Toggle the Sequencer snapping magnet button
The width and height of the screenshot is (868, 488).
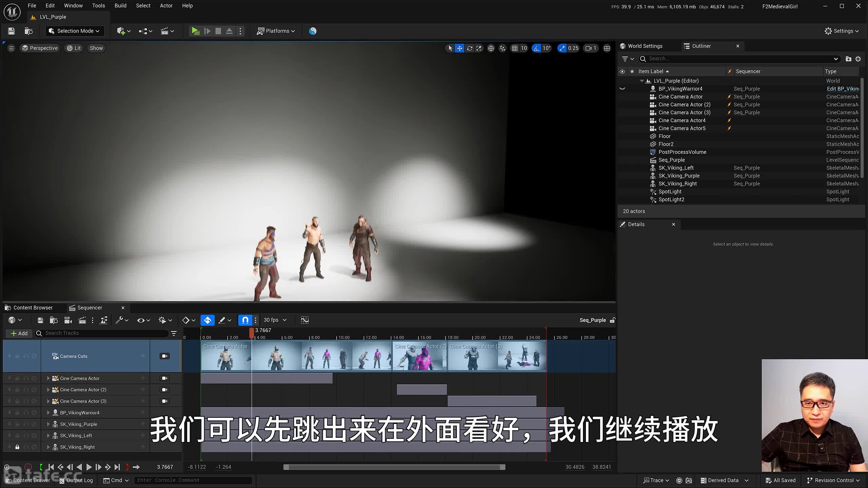point(245,320)
